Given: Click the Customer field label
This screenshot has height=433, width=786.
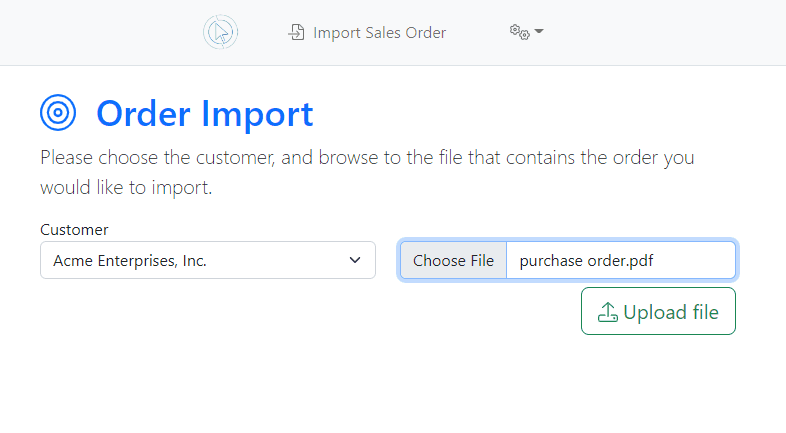Looking at the screenshot, I should (x=74, y=230).
